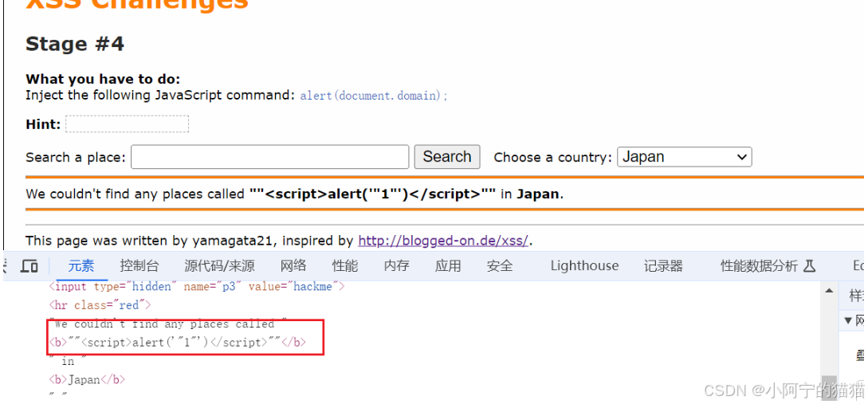Open the 性能数据分析 tab
This screenshot has width=868, height=404.
point(759,266)
